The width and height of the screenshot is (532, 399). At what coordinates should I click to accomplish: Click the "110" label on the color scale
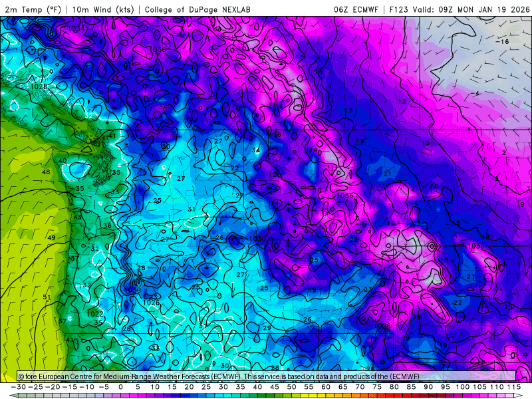(497, 387)
